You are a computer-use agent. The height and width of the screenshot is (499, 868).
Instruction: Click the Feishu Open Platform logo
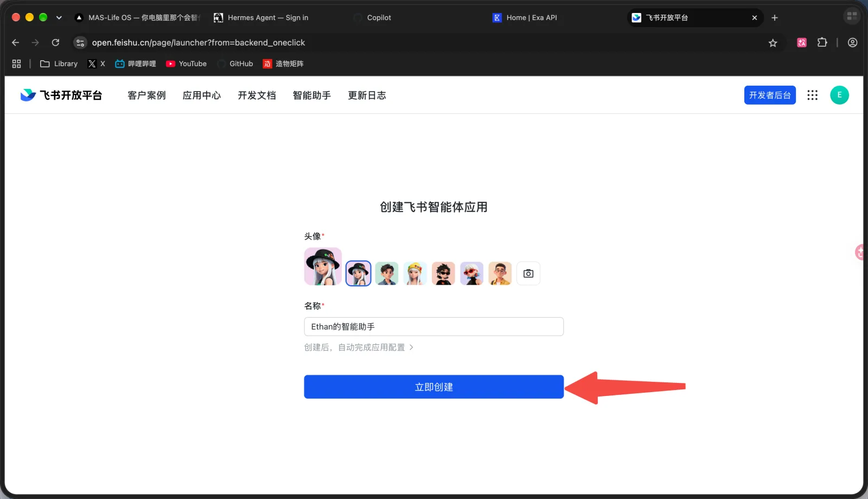tap(61, 95)
